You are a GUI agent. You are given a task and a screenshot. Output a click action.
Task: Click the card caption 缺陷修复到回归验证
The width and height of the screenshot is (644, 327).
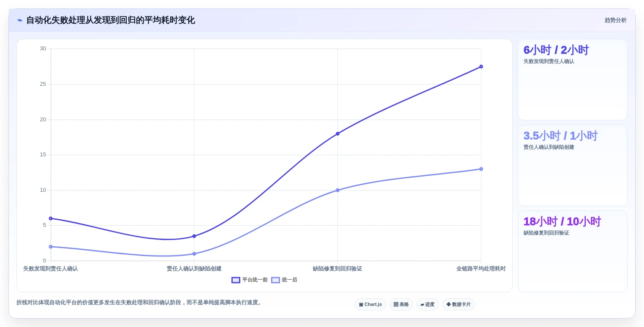[546, 233]
